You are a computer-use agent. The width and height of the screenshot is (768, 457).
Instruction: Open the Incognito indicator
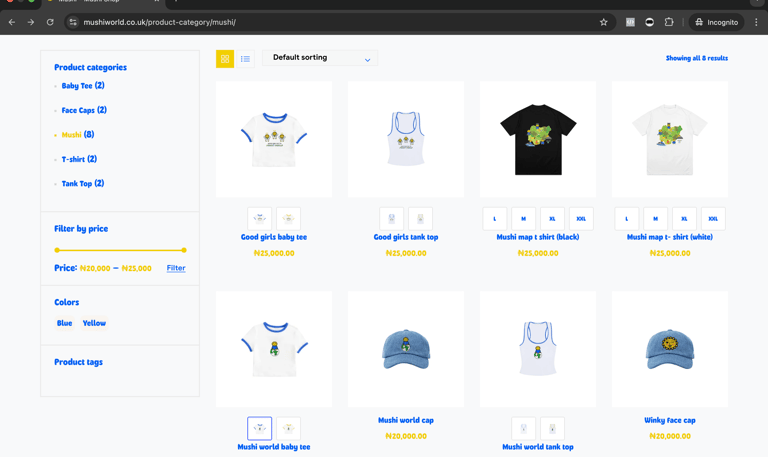pyautogui.click(x=717, y=22)
